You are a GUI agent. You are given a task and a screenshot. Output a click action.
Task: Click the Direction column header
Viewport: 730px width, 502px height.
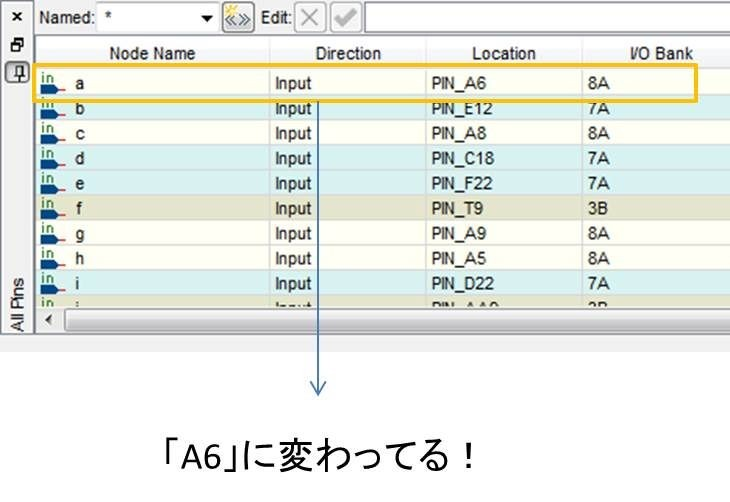(x=348, y=53)
